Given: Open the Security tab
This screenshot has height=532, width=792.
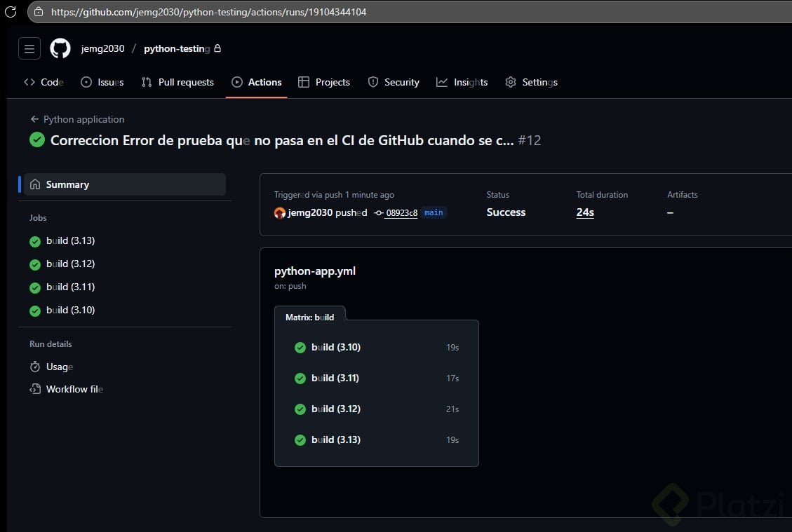Looking at the screenshot, I should coord(394,82).
